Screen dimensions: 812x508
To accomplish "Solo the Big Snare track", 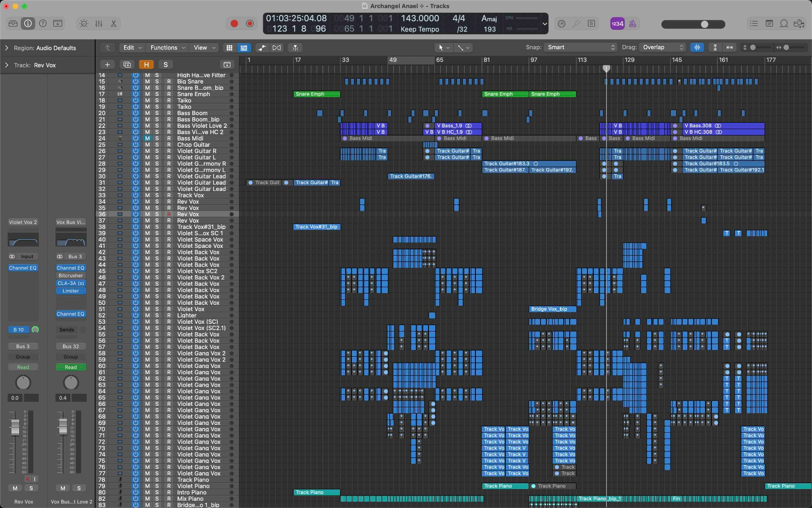I will 157,82.
